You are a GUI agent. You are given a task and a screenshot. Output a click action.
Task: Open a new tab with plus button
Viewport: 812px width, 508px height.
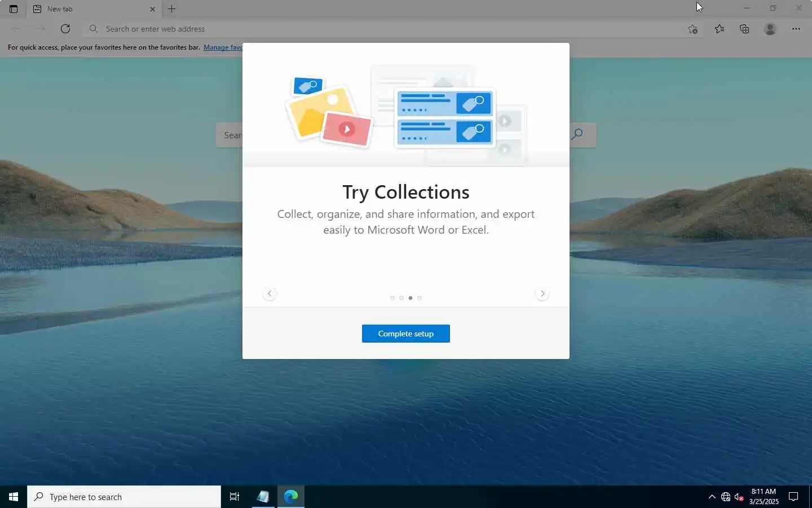[172, 9]
